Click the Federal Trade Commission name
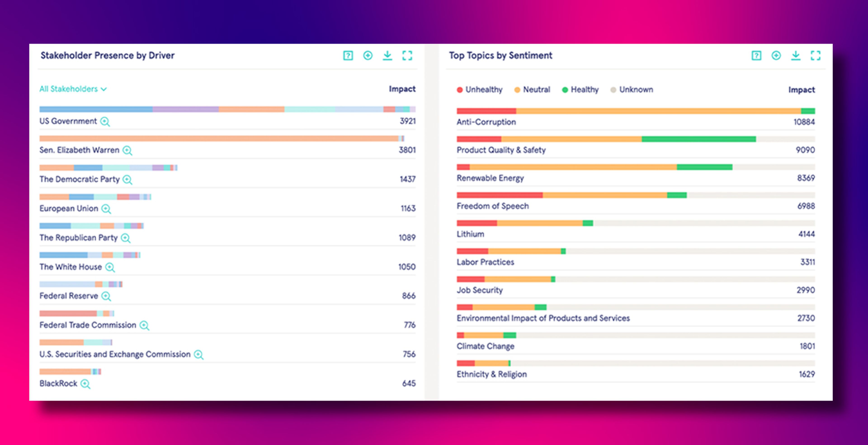Viewport: 868px width, 445px height. click(88, 325)
